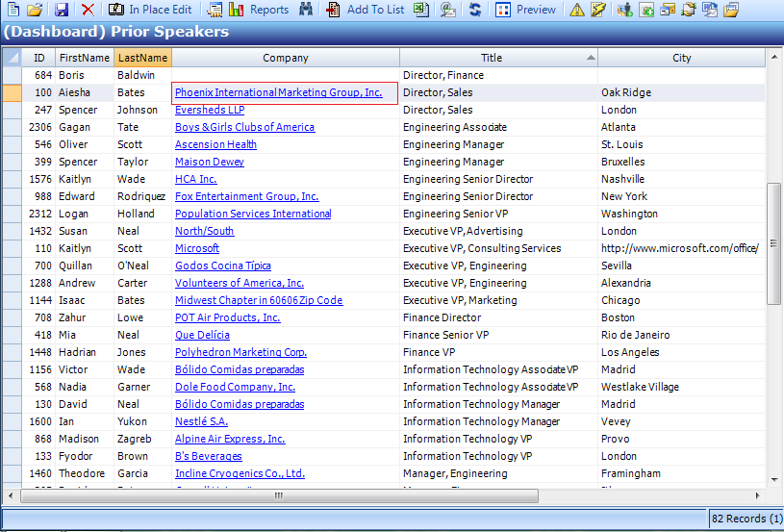This screenshot has height=532, width=784.
Task: Open Volunteers of America, Inc. link
Action: 239,283
